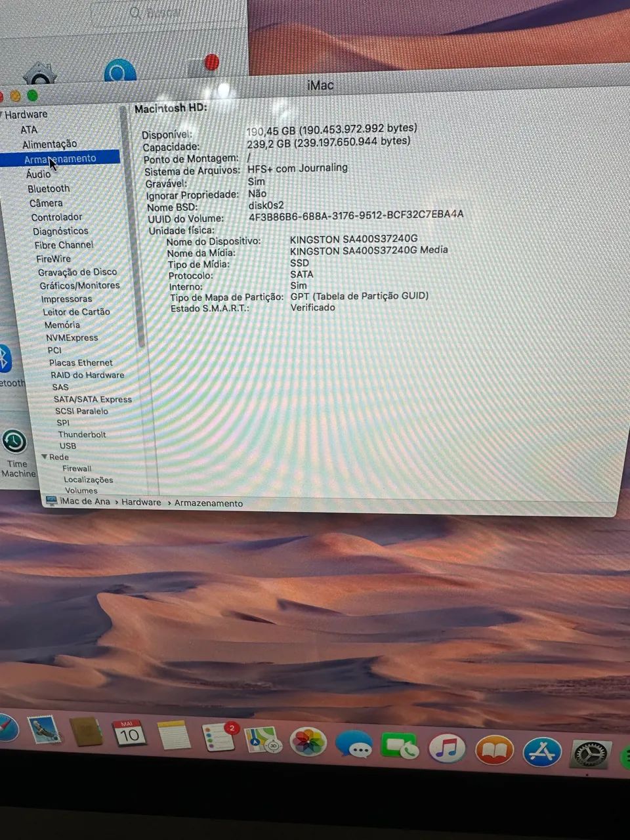Select Impressoras in the sidebar
The height and width of the screenshot is (840, 630).
click(x=66, y=299)
